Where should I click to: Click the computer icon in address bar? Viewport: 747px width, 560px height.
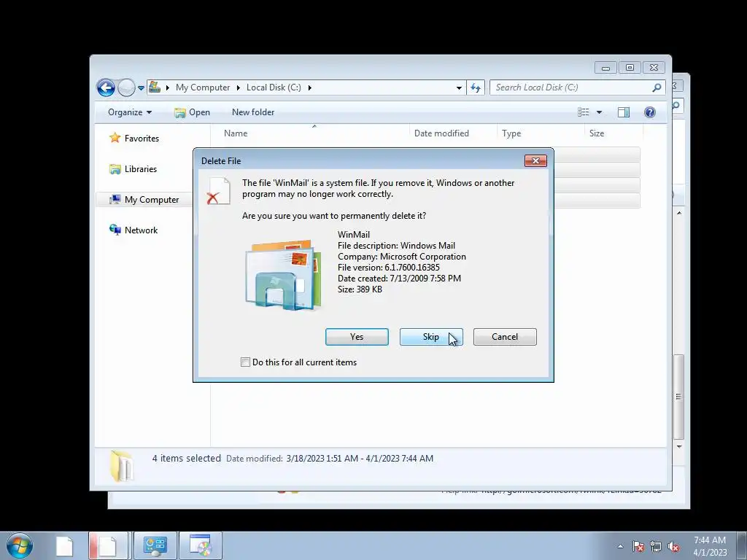[x=155, y=87]
